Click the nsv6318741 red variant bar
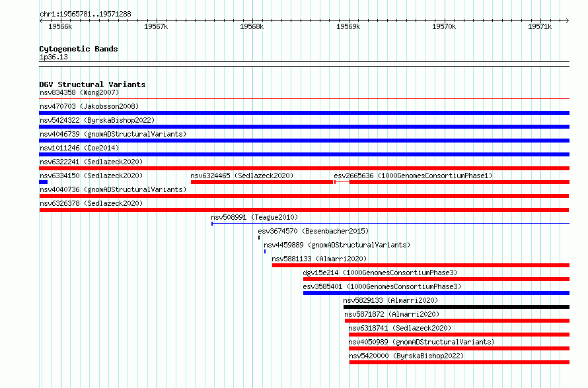Image resolution: width=588 pixels, height=388 pixels. pos(459,335)
